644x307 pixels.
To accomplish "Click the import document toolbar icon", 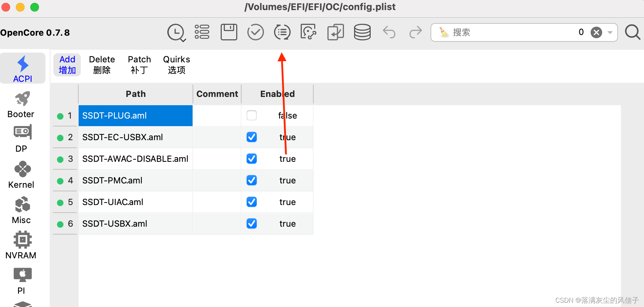I will tap(336, 32).
